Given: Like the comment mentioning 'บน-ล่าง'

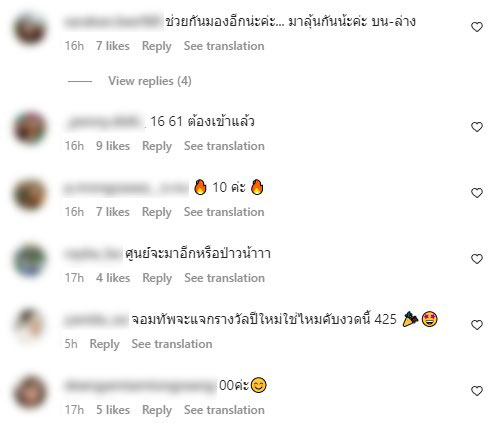Looking at the screenshot, I should (x=477, y=27).
